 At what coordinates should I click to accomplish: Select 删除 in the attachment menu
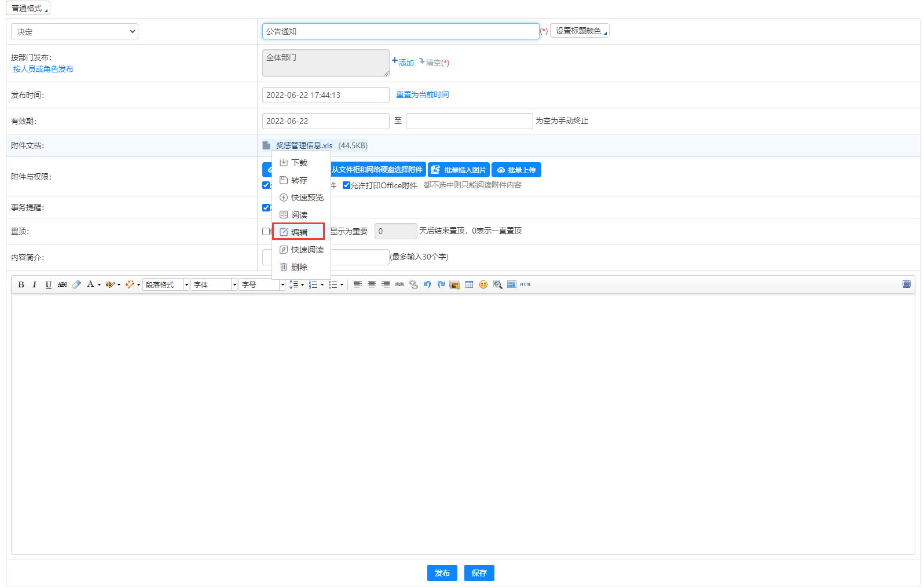[299, 267]
